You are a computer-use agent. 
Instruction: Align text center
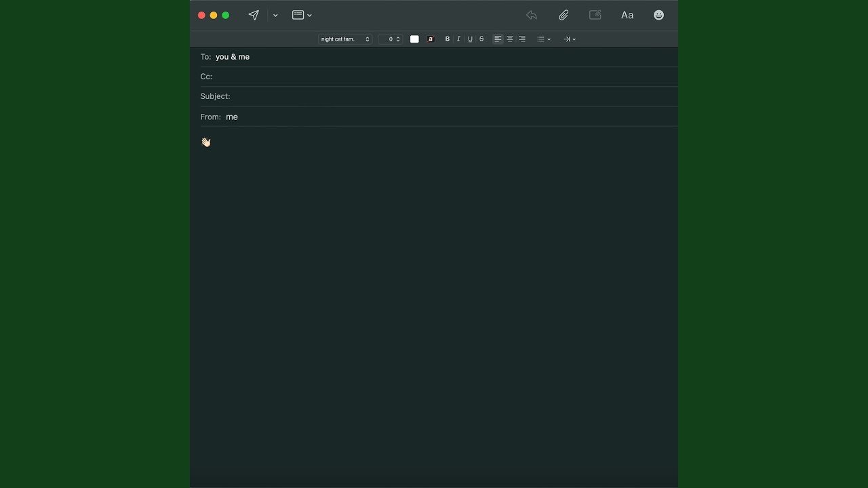(x=510, y=39)
